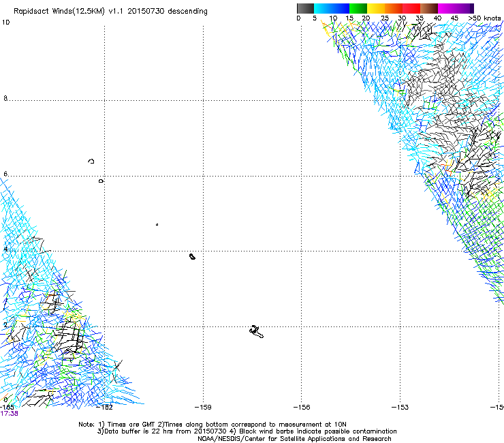Viewport: 504px width, 443px height.
Task: Click the latitude axis label "4"
Action: [x=5, y=249]
